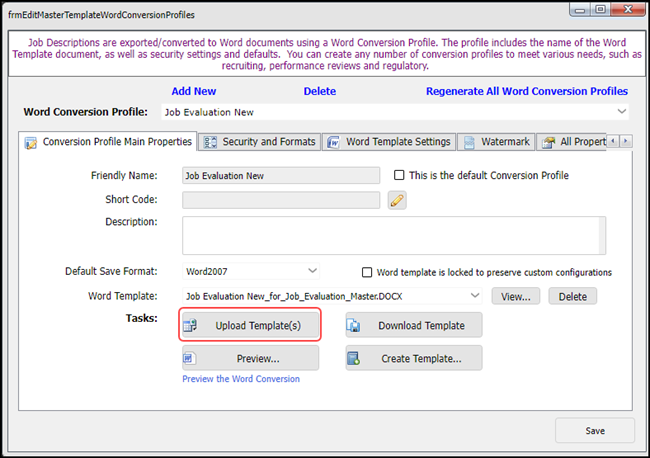Click into the Friendly Name field
This screenshot has width=650, height=458.
(281, 175)
